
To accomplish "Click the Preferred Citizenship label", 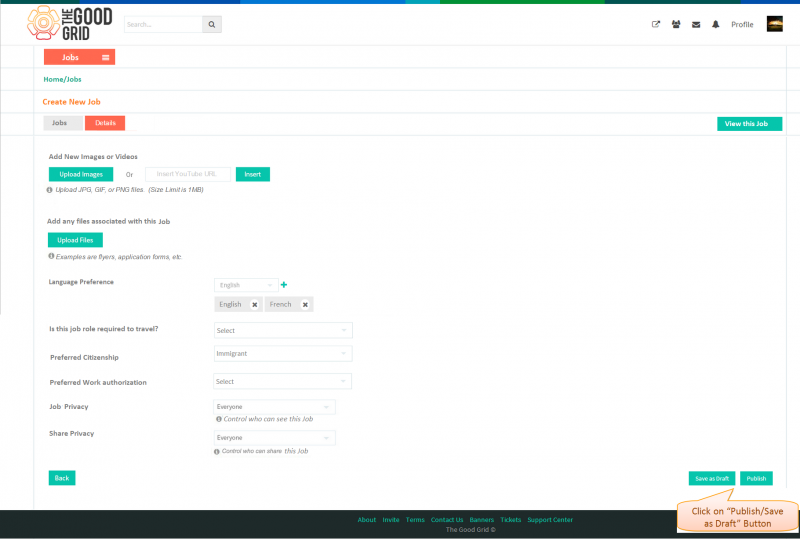I will (84, 357).
